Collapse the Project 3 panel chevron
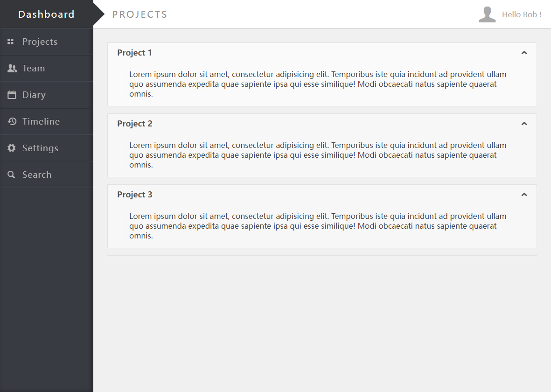Screen dimensions: 551x392 click(x=524, y=195)
